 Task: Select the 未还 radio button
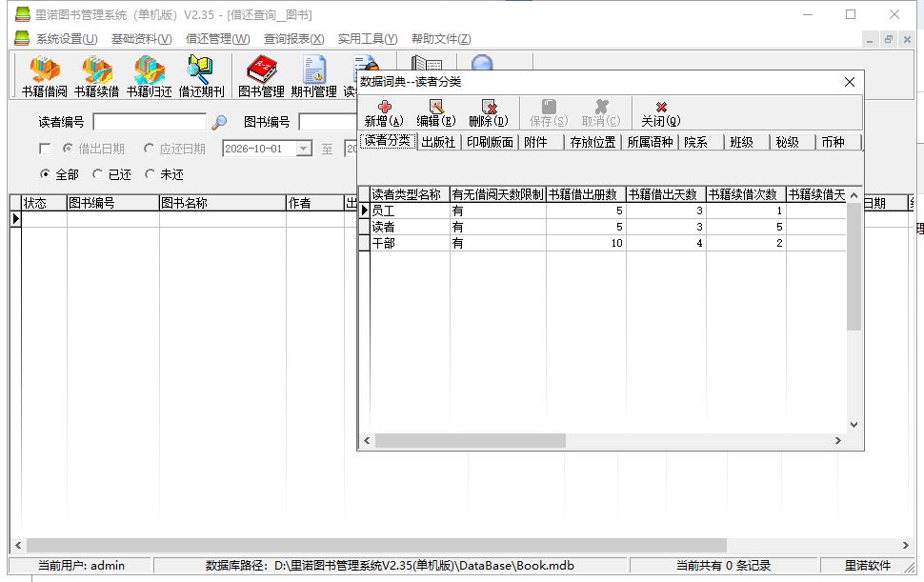coord(150,174)
